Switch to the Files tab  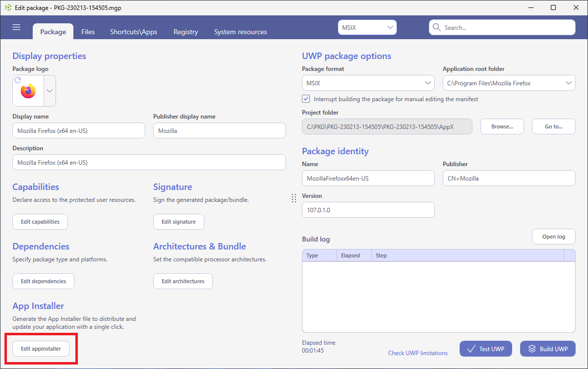coord(88,32)
